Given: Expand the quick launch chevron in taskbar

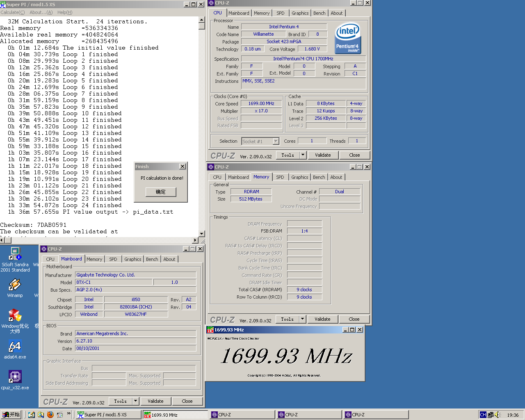Looking at the screenshot, I should coord(69,413).
